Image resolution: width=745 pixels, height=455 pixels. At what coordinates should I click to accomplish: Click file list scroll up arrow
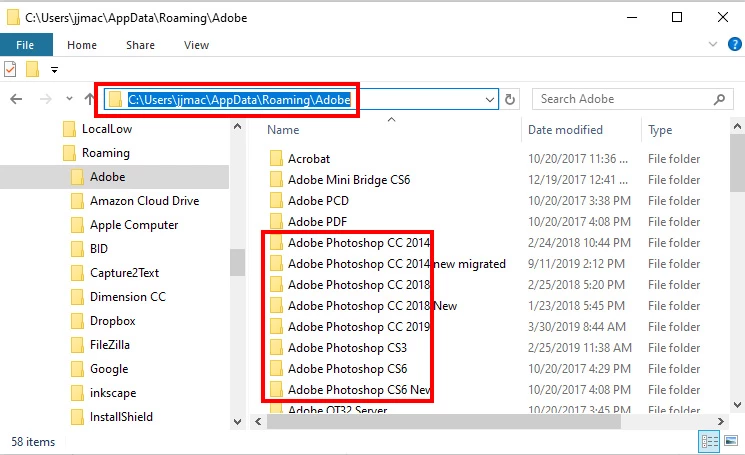(x=737, y=126)
